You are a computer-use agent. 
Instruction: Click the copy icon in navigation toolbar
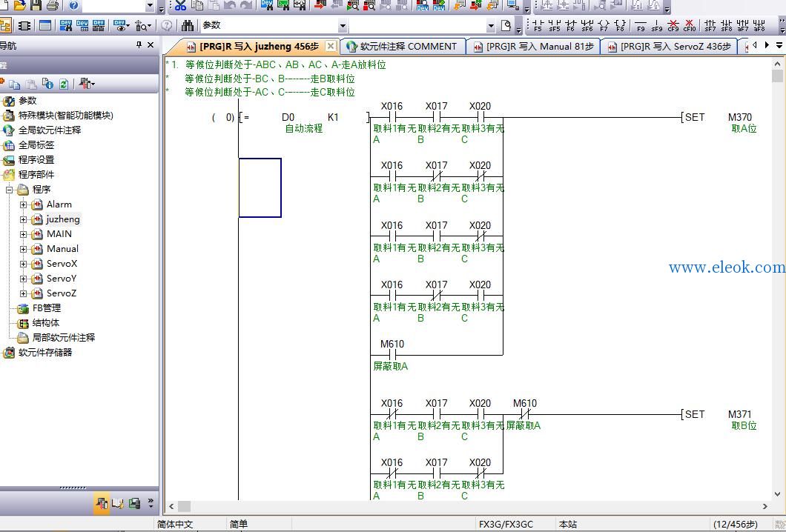tap(15, 84)
